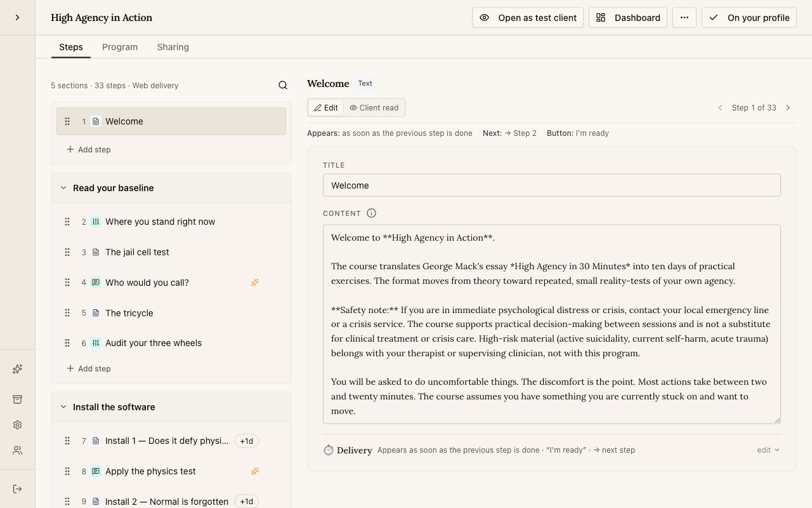The width and height of the screenshot is (812, 508).
Task: Click the +1d badge on Install 1
Action: point(247,441)
